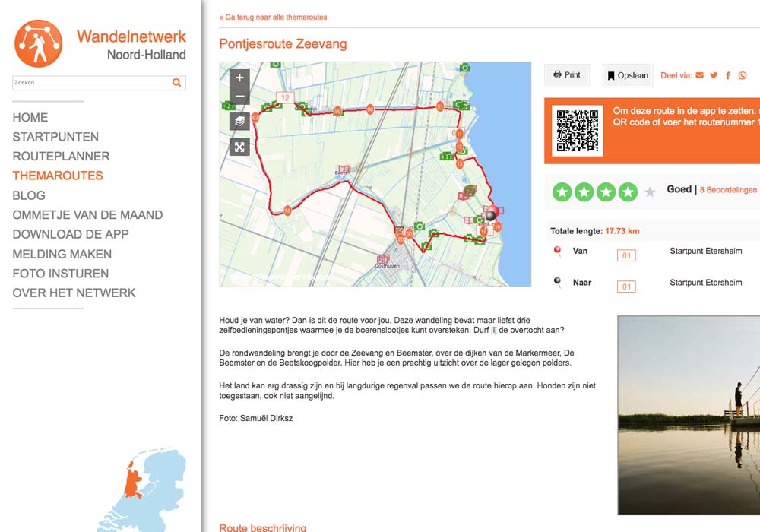Click the Wandelnetwerk Noord-Holland title text

click(131, 45)
